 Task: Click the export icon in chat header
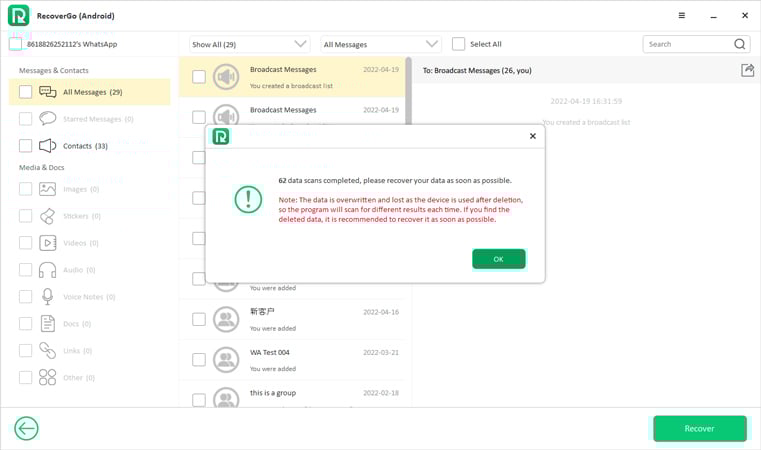click(x=747, y=70)
